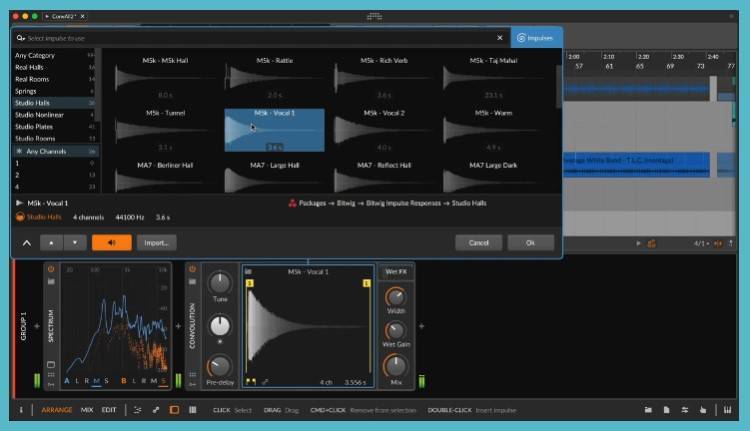Click the Import... button

click(x=156, y=243)
